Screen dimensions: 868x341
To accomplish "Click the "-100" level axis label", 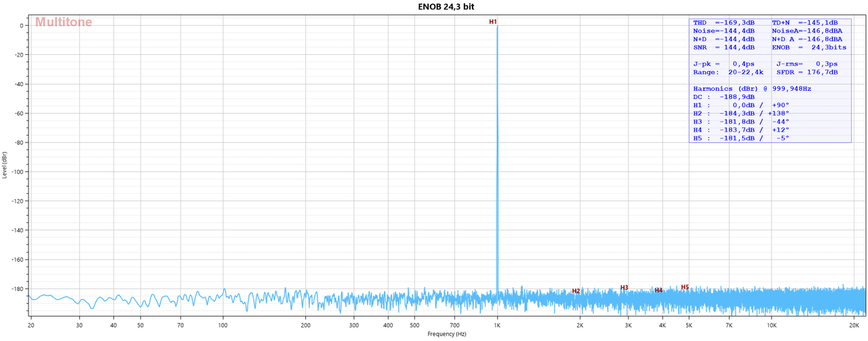I will pyautogui.click(x=18, y=172).
